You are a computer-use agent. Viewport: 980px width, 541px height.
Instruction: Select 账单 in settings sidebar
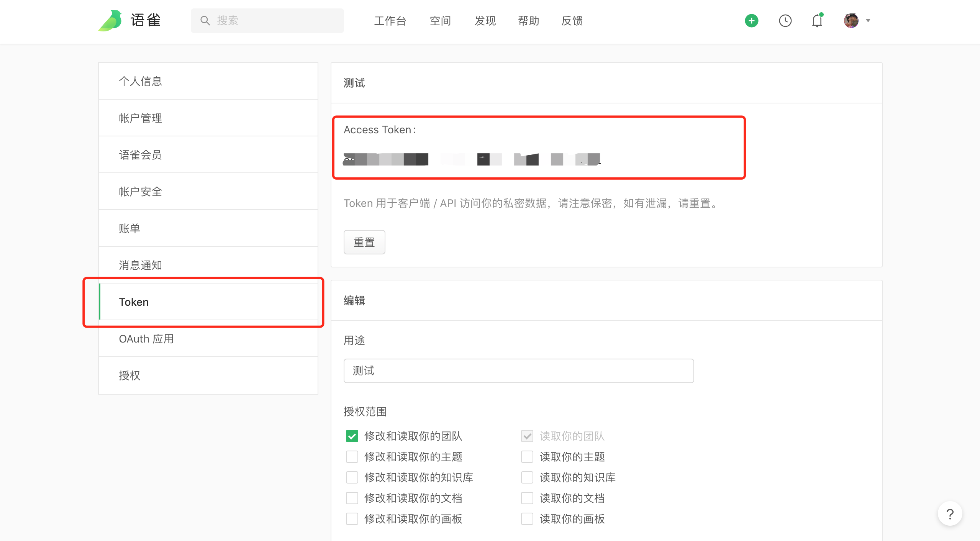point(208,228)
